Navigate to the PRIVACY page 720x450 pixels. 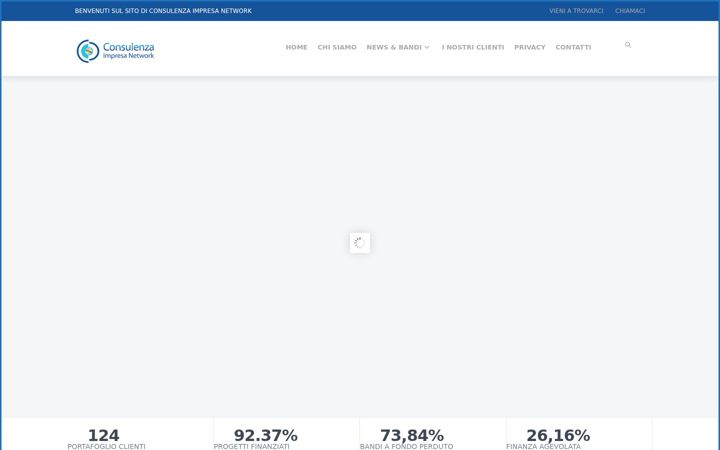[530, 47]
